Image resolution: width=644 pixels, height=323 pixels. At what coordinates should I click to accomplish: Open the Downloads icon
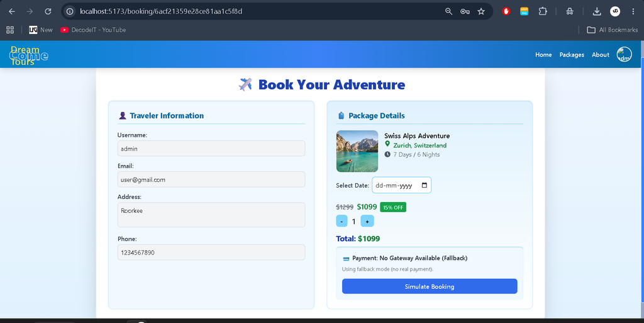597,11
